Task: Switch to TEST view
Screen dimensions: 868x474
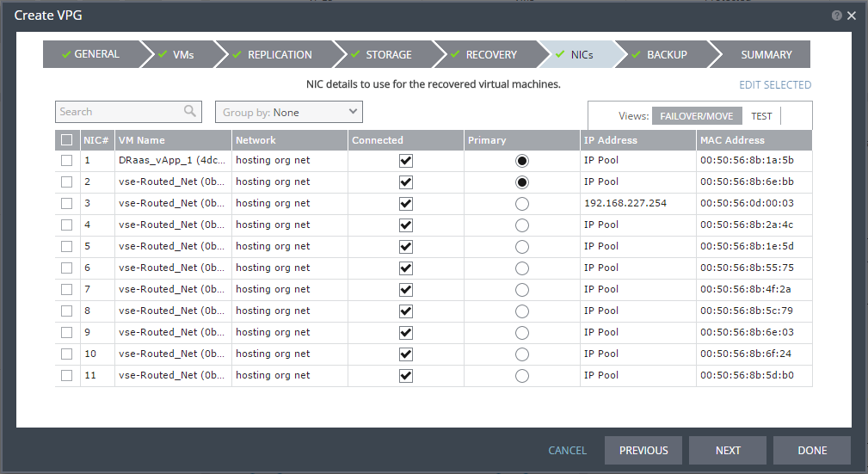Action: pyautogui.click(x=761, y=116)
